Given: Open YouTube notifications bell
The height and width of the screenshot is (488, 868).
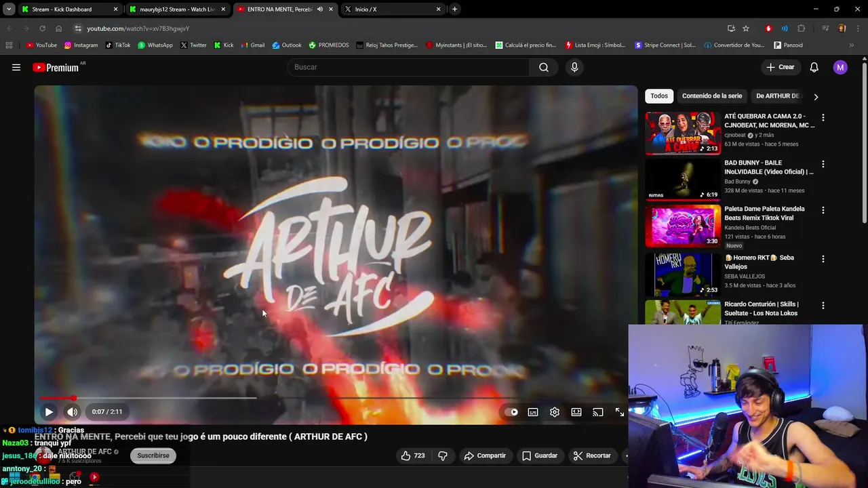Looking at the screenshot, I should coord(814,67).
